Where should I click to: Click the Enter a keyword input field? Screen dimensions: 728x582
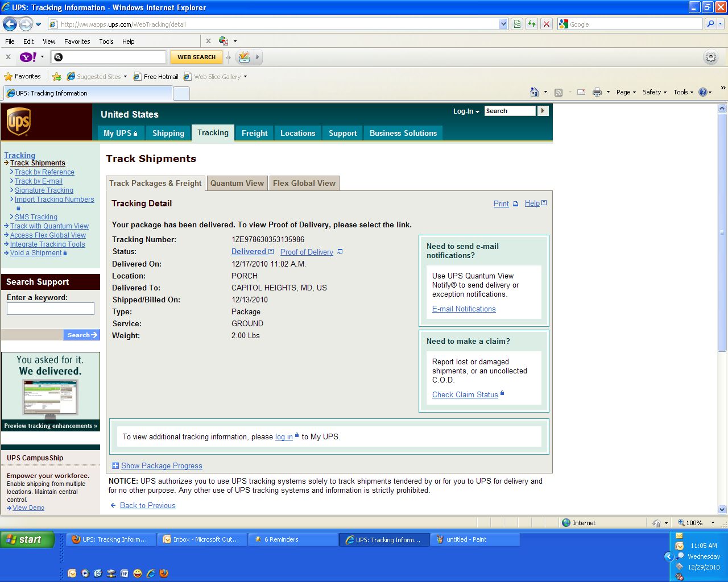51,309
